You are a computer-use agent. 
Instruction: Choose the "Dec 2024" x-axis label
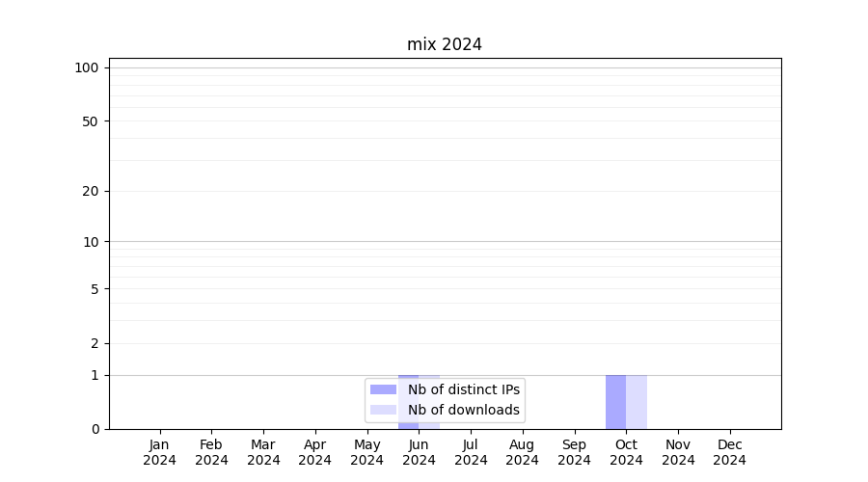coord(729,452)
